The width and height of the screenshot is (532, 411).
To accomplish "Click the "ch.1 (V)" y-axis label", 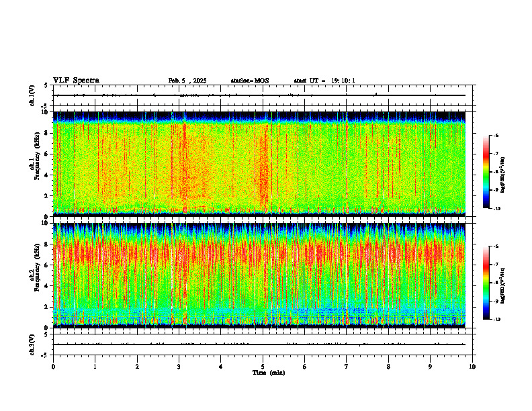I will (x=32, y=95).
